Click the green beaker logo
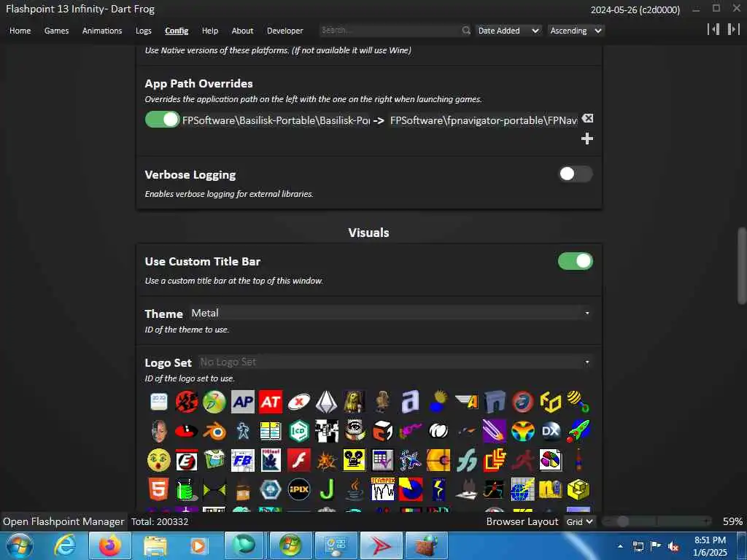Viewport: 747px width, 560px height. [186, 489]
